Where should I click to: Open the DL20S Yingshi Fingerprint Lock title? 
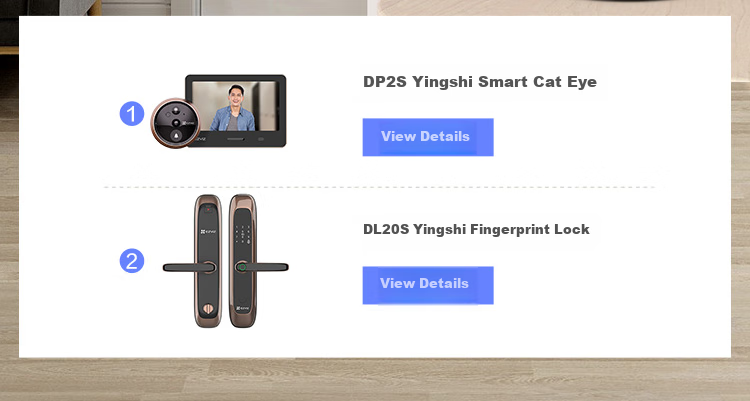point(476,229)
